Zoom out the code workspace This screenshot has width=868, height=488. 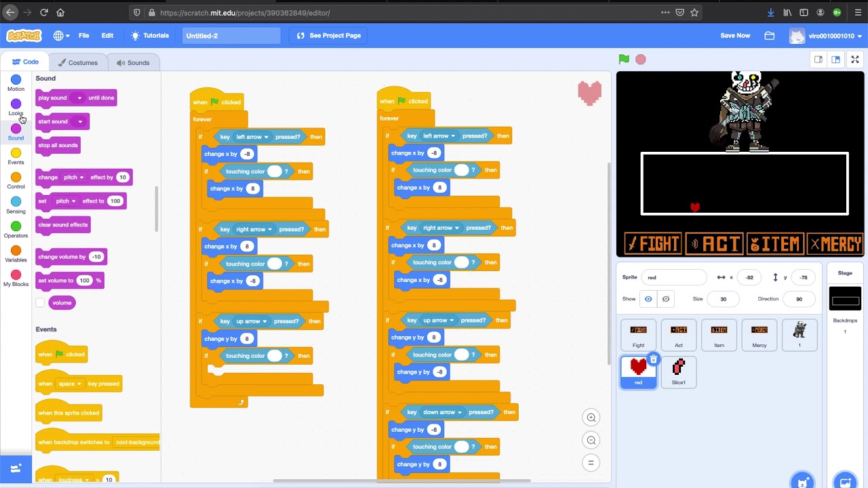coord(591,441)
